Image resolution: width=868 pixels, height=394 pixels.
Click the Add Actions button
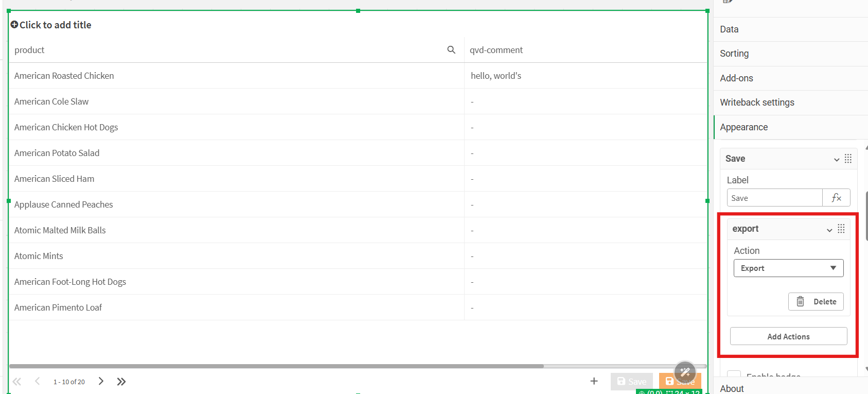(788, 336)
